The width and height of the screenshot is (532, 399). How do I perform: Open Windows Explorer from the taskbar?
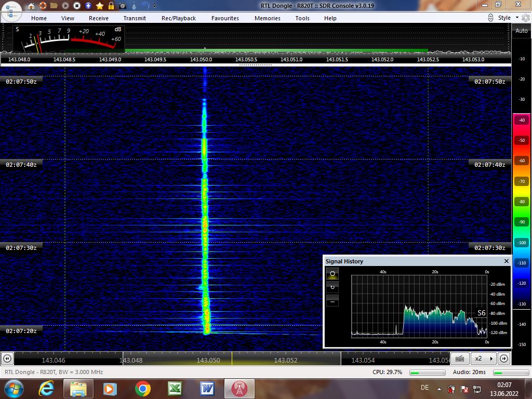coord(78,389)
